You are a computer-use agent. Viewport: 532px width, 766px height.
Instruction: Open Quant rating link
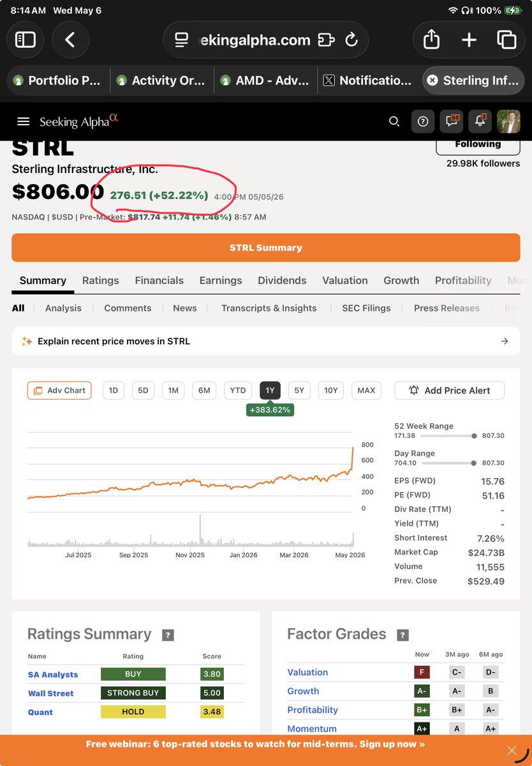point(40,712)
